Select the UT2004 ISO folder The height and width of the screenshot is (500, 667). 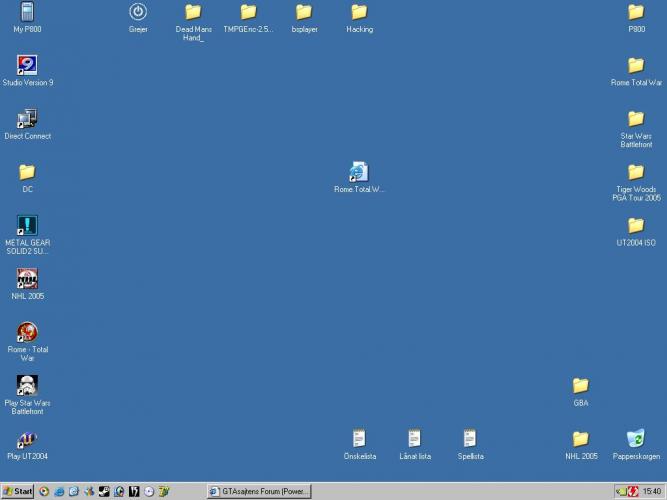tap(635, 226)
